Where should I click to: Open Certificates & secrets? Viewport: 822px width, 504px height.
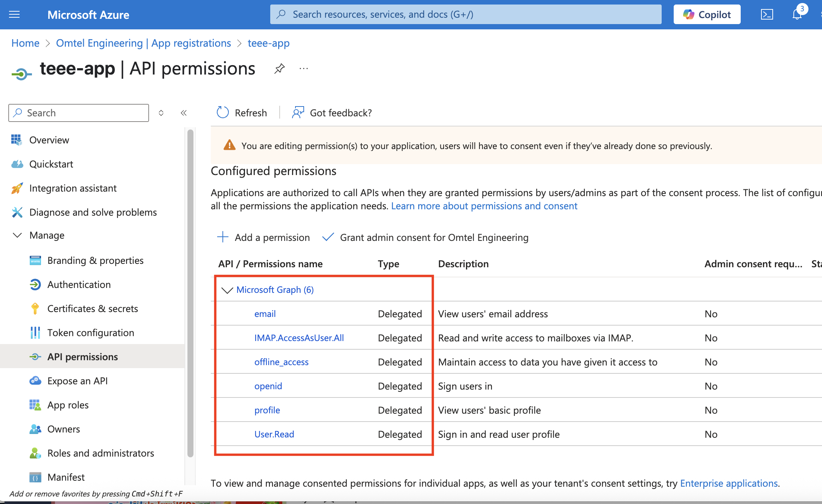click(93, 309)
